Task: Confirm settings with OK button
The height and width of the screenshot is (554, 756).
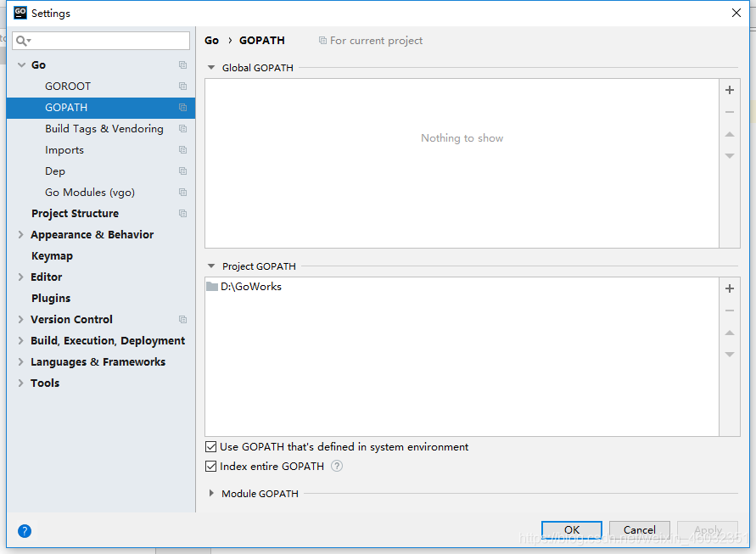Action: point(571,530)
